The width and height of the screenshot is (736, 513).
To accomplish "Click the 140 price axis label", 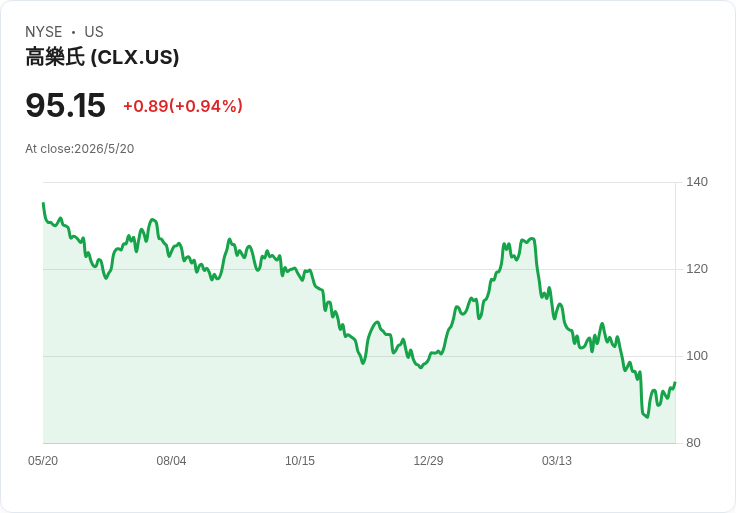I will 697,182.
